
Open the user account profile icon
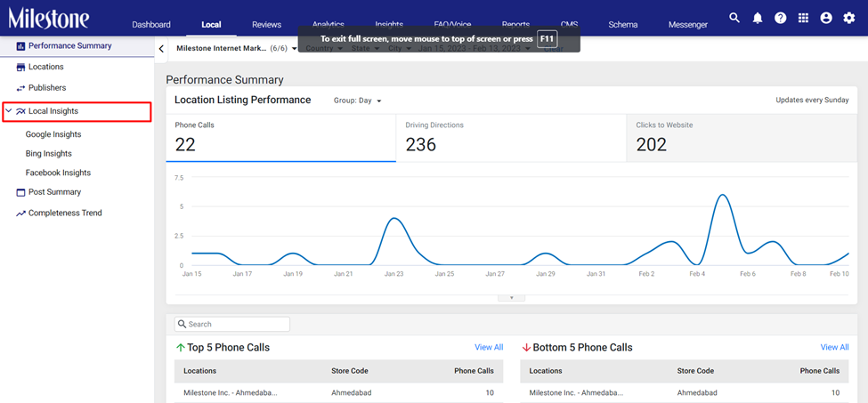click(826, 19)
